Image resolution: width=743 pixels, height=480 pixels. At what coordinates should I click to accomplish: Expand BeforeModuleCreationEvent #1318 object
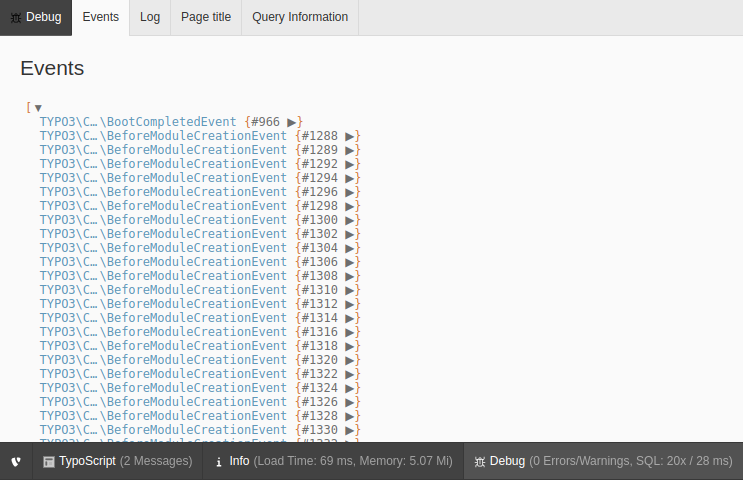tap(350, 346)
